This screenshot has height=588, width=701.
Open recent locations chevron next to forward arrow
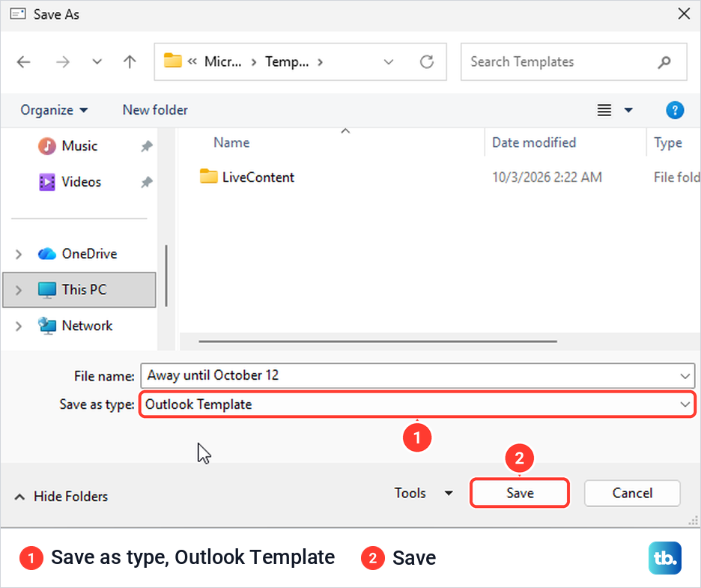(x=97, y=61)
